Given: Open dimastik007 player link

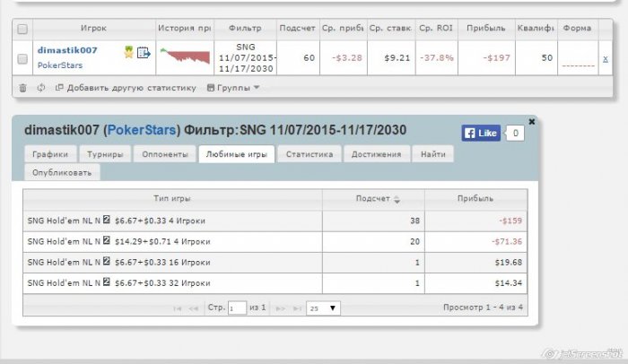Looking at the screenshot, I should [x=67, y=50].
